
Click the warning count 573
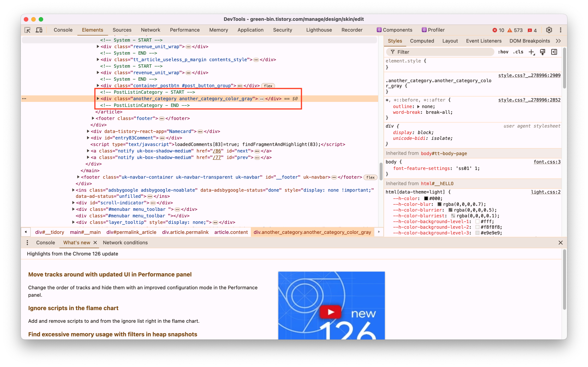point(515,30)
